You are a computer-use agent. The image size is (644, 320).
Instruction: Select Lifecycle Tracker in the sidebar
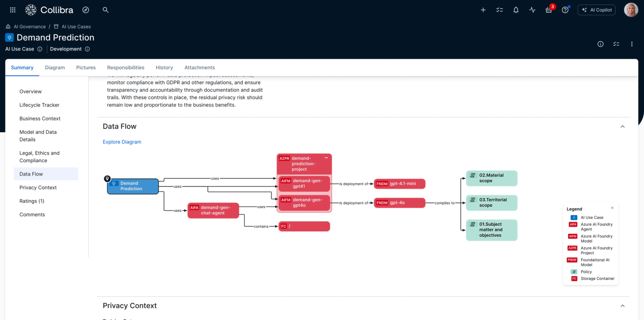(x=39, y=105)
